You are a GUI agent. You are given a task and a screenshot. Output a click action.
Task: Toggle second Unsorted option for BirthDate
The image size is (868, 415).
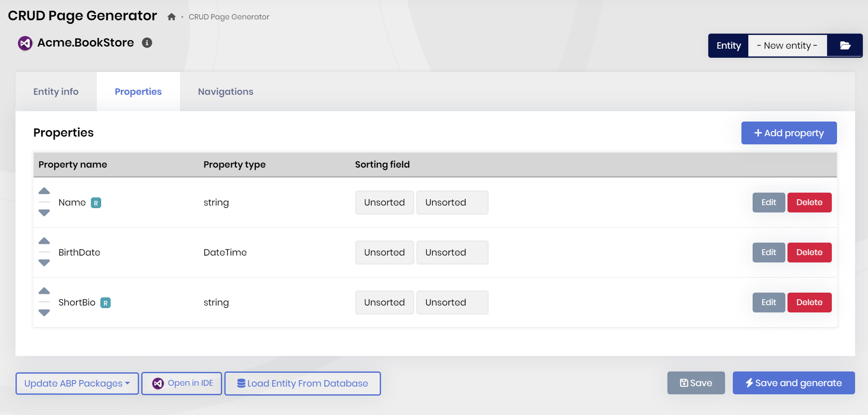(x=452, y=253)
